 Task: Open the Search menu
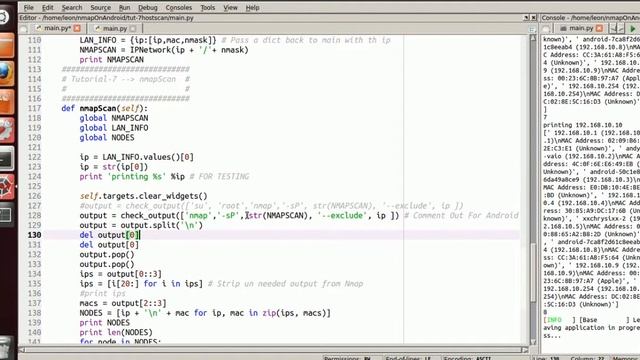coord(72,7)
